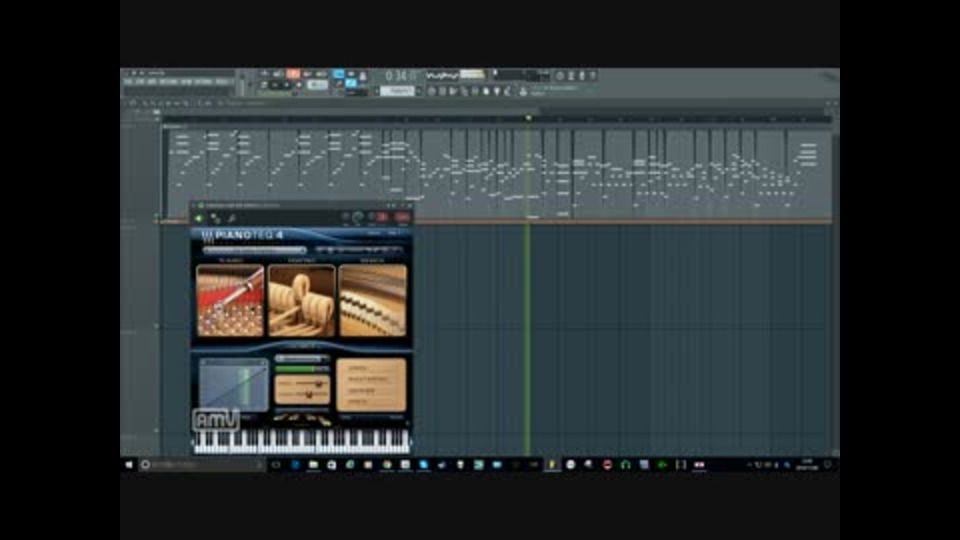960x540 pixels.
Task: Open File Explorer from the taskbar
Action: [313, 465]
